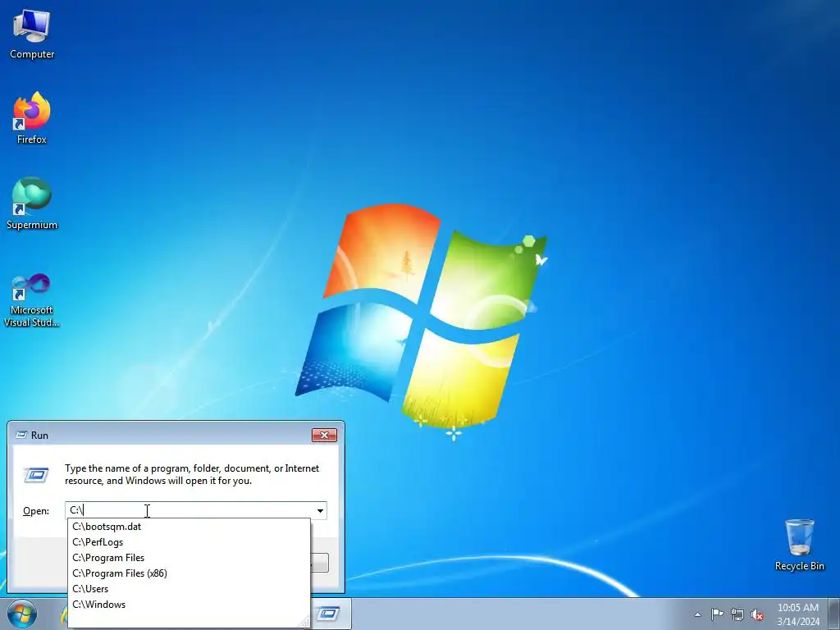Click the Run taskbar button

click(x=330, y=614)
